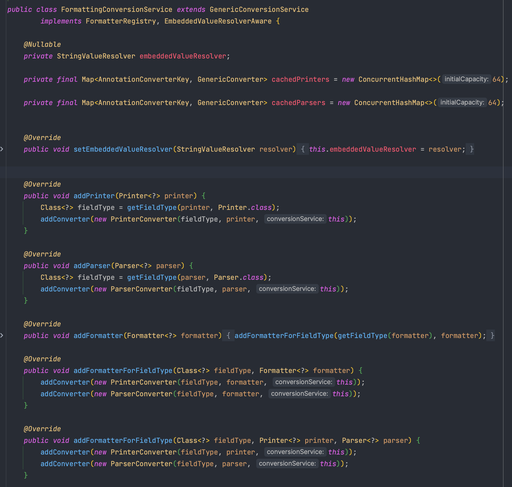The width and height of the screenshot is (512, 487).
Task: Click the @Nullable annotation
Action: pos(42,44)
